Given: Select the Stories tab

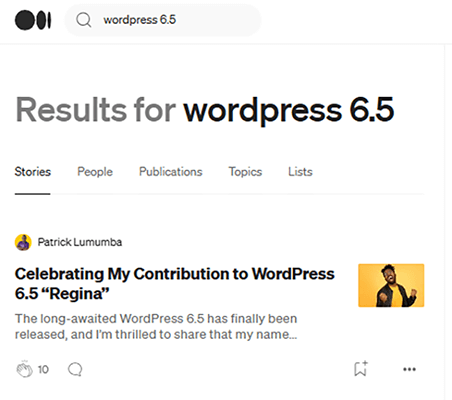Looking at the screenshot, I should pyautogui.click(x=33, y=172).
